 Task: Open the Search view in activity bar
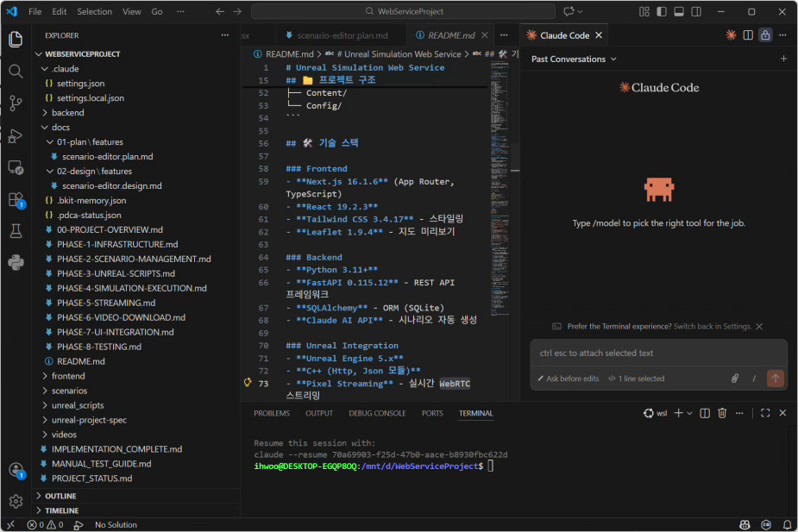16,72
